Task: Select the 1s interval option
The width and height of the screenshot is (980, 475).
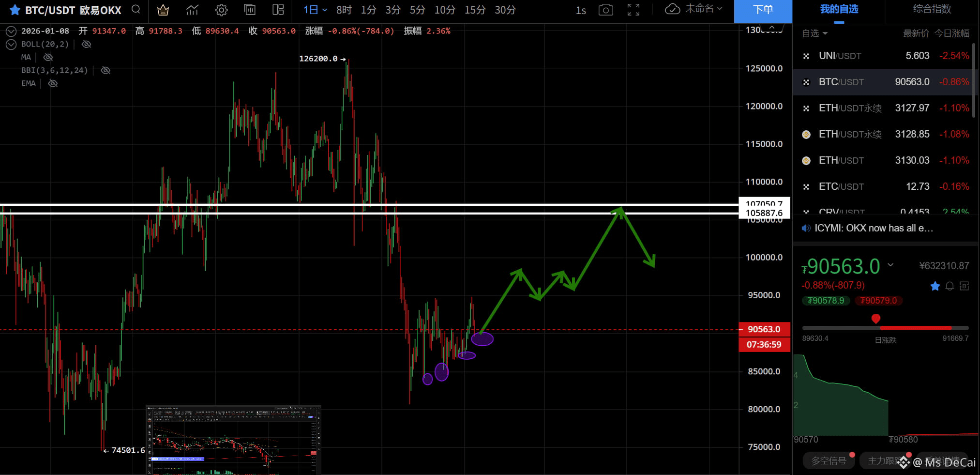Action: click(x=581, y=10)
